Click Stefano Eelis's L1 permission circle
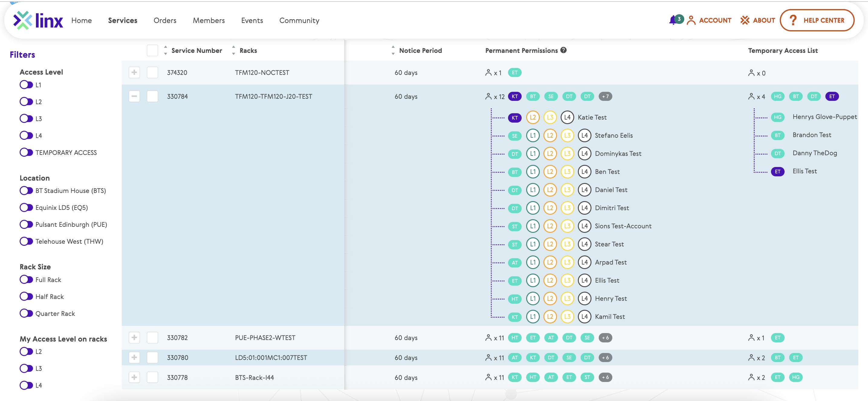This screenshot has height=401, width=868. [533, 135]
